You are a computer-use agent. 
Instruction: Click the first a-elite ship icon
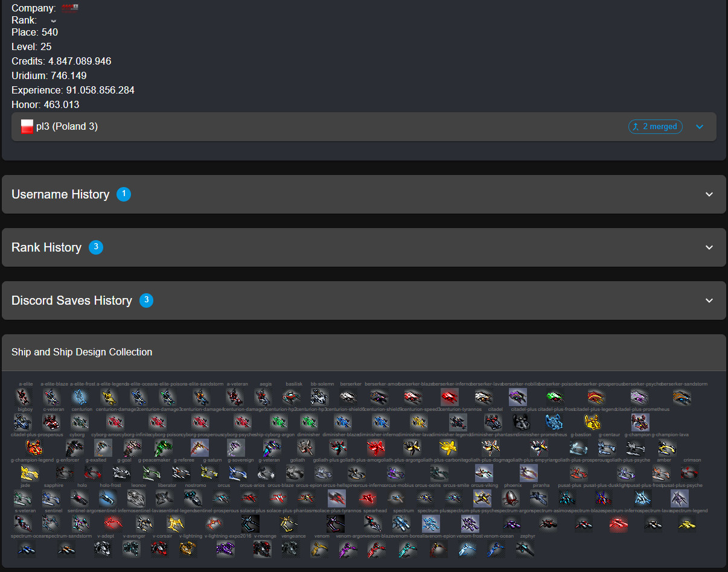23,396
